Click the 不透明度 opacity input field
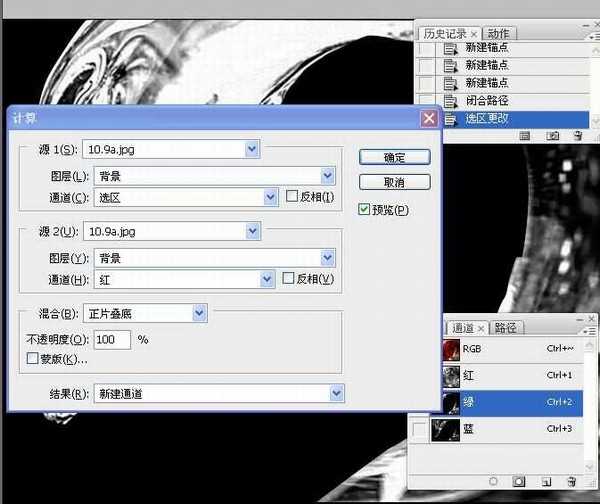This screenshot has height=504, width=600. (113, 339)
